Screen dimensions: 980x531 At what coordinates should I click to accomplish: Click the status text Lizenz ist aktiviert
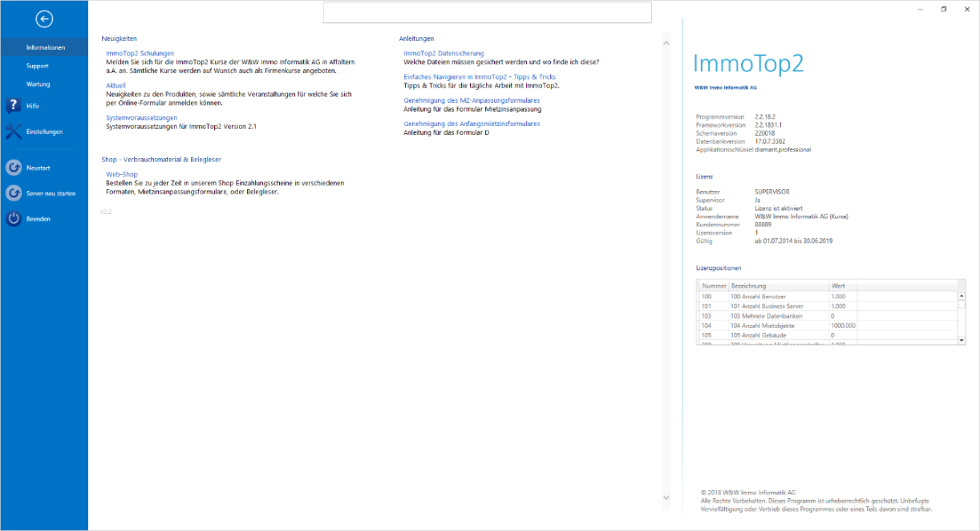[778, 208]
